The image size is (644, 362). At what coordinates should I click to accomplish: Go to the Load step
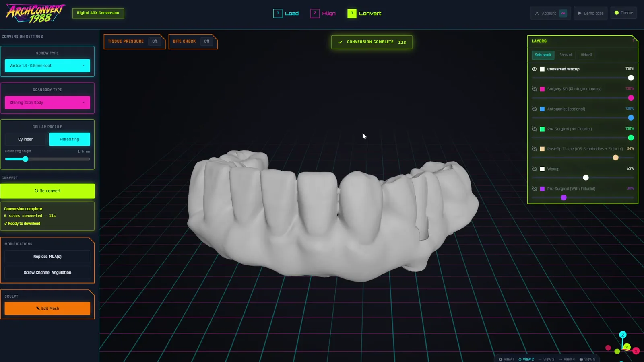tap(286, 13)
